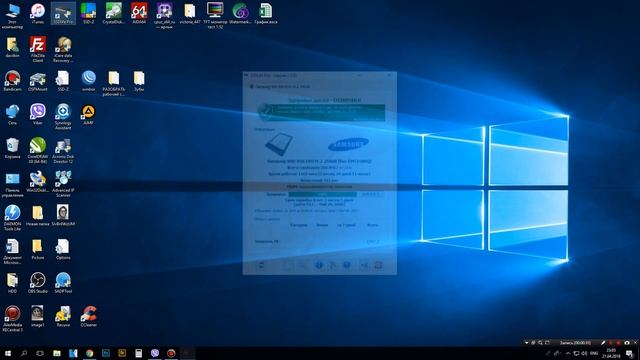
Task: Open the Action Center notifications icon
Action: click(x=630, y=353)
